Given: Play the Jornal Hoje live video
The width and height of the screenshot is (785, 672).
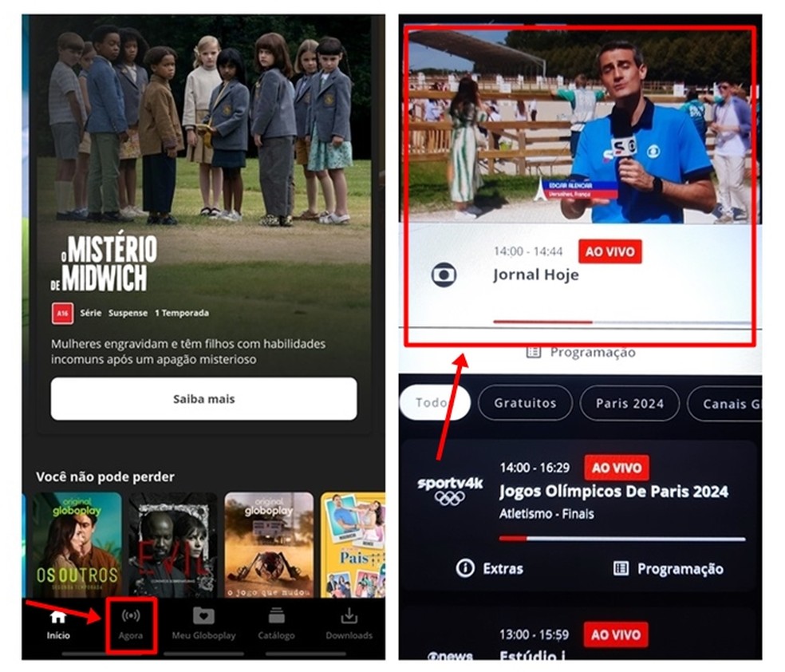Looking at the screenshot, I should pos(581,125).
